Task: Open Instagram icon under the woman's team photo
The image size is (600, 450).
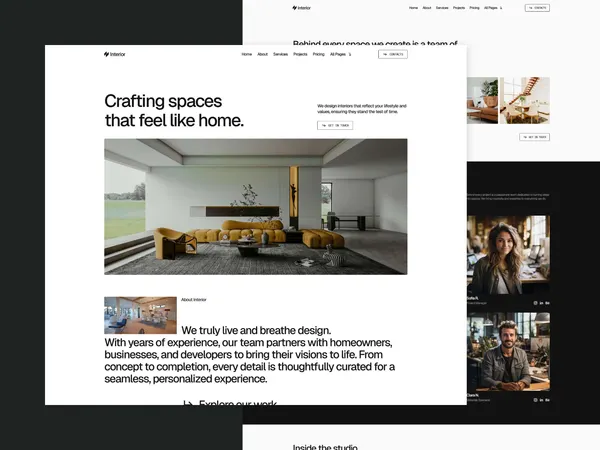Action: (535, 303)
